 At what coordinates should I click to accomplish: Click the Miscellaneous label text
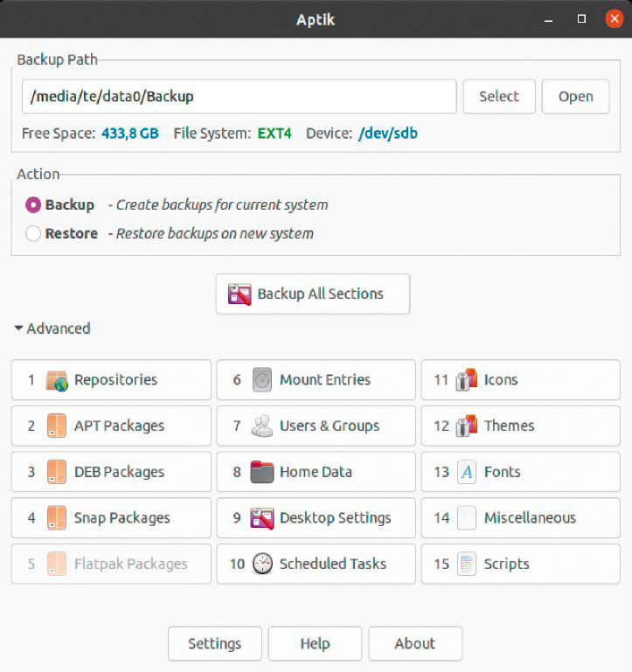tap(531, 517)
